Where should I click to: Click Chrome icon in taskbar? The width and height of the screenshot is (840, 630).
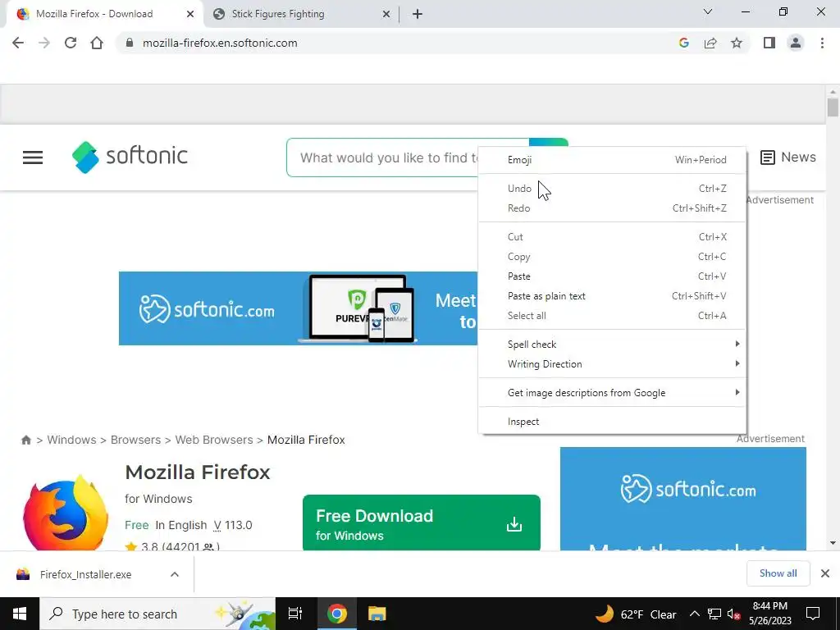[x=337, y=614]
